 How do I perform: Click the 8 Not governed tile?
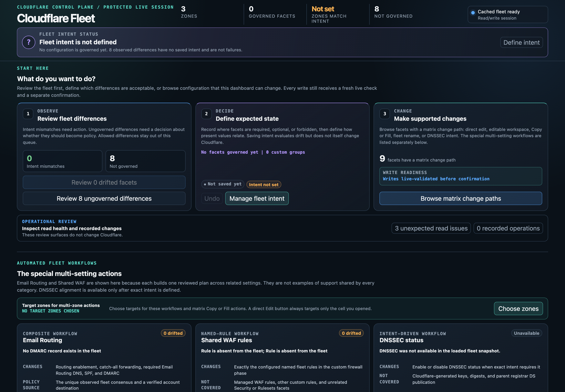point(145,161)
